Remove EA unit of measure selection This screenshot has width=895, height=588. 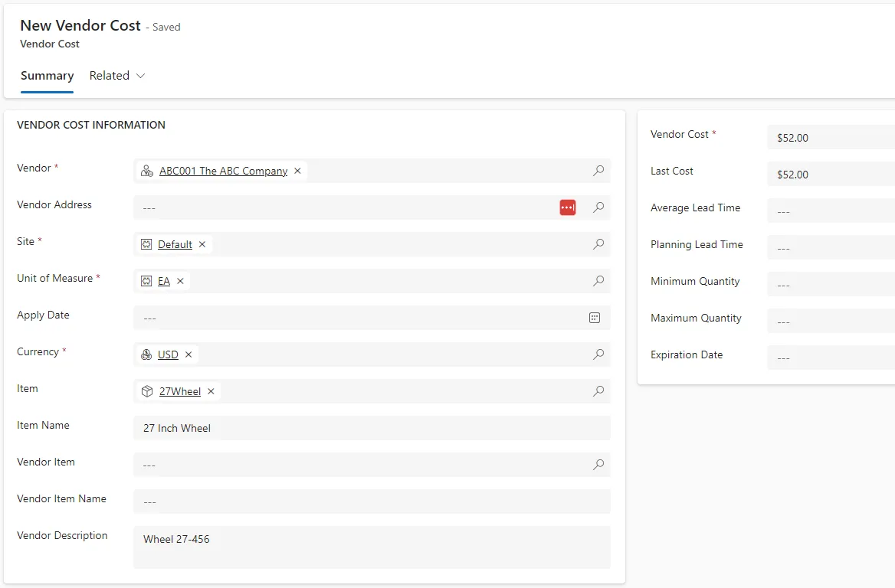click(180, 280)
